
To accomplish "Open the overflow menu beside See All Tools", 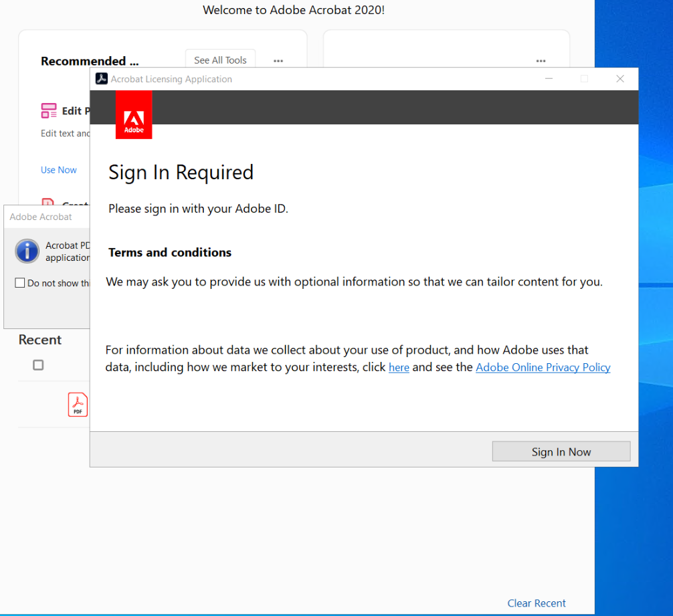I will point(278,60).
